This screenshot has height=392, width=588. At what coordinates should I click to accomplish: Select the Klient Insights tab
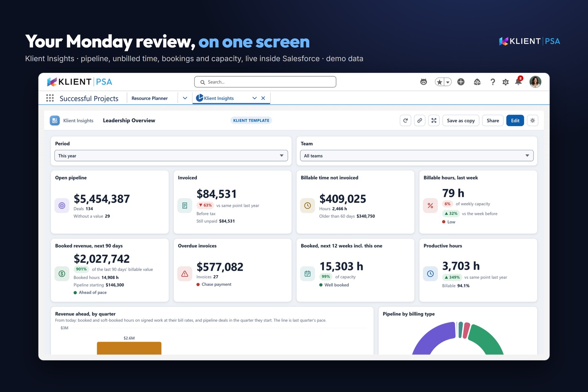(219, 98)
